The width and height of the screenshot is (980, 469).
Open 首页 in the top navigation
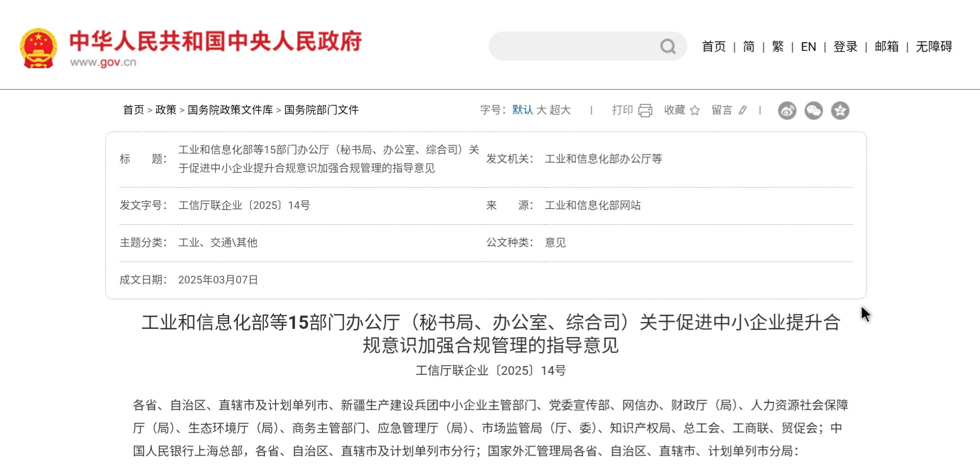(714, 47)
